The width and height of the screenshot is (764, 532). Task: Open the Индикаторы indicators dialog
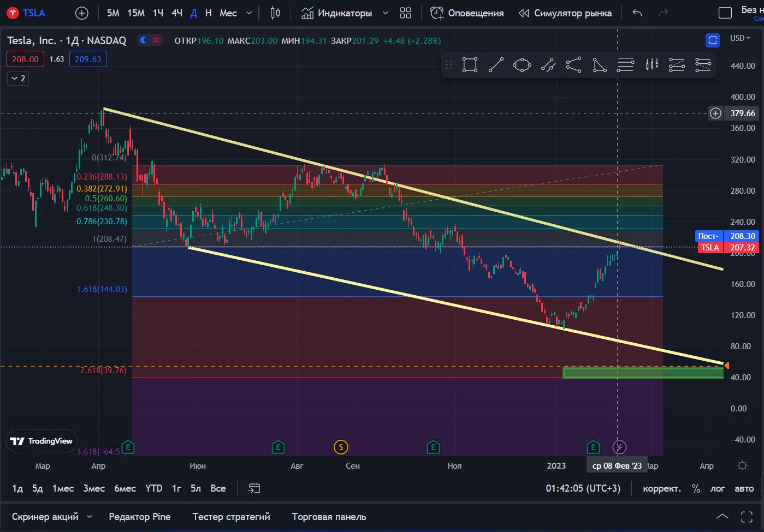tap(337, 13)
